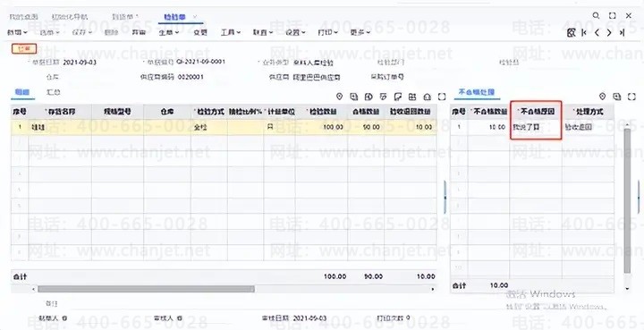Switch to the 初始化导航 tab
The height and width of the screenshot is (330, 644).
click(70, 17)
